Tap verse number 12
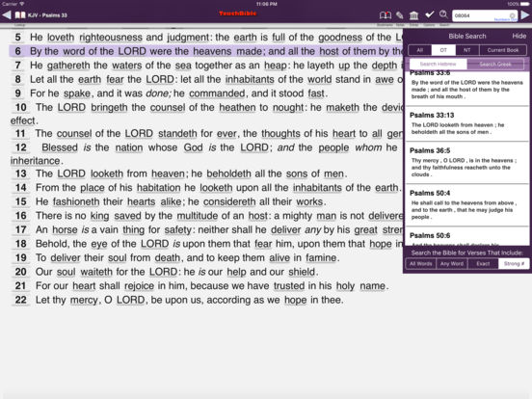 [x=20, y=147]
